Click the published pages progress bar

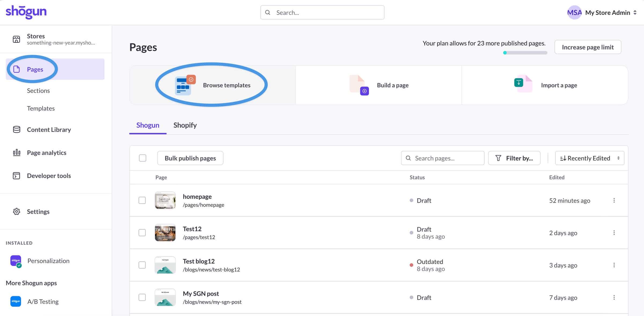click(525, 53)
